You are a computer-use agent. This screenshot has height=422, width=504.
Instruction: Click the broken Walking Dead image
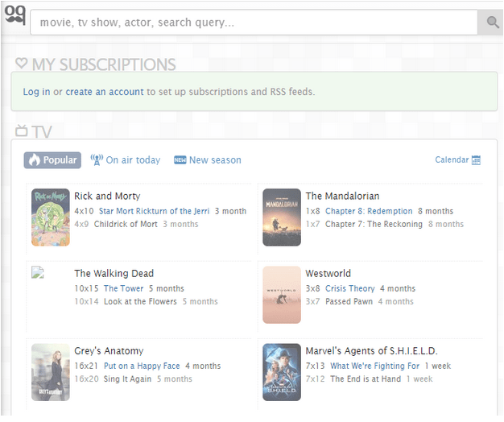[x=38, y=272]
